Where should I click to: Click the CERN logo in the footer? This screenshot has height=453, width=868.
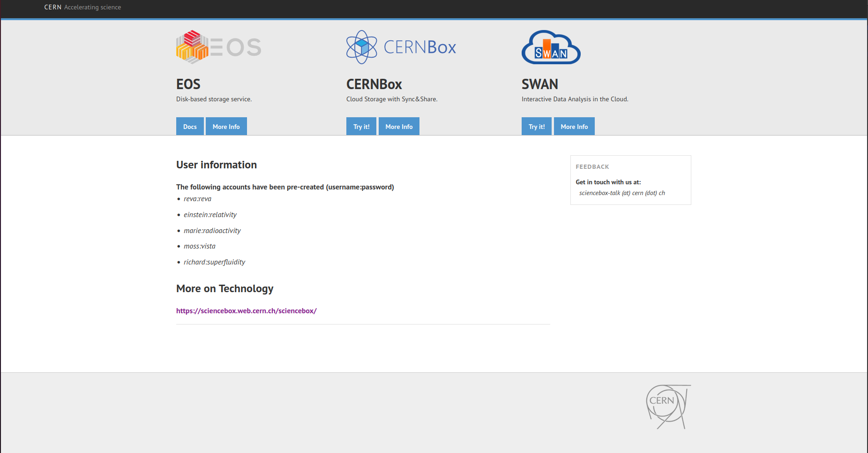tap(668, 407)
